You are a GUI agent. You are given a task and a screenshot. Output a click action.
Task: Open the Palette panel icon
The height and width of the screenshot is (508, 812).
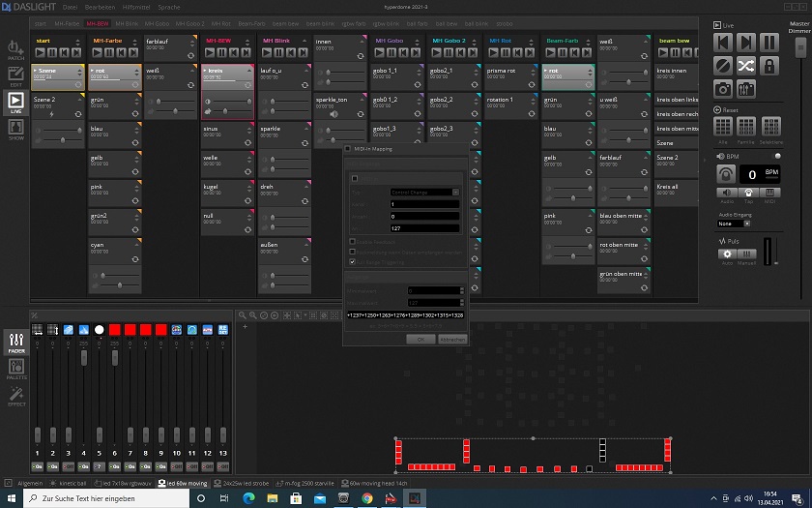click(16, 369)
